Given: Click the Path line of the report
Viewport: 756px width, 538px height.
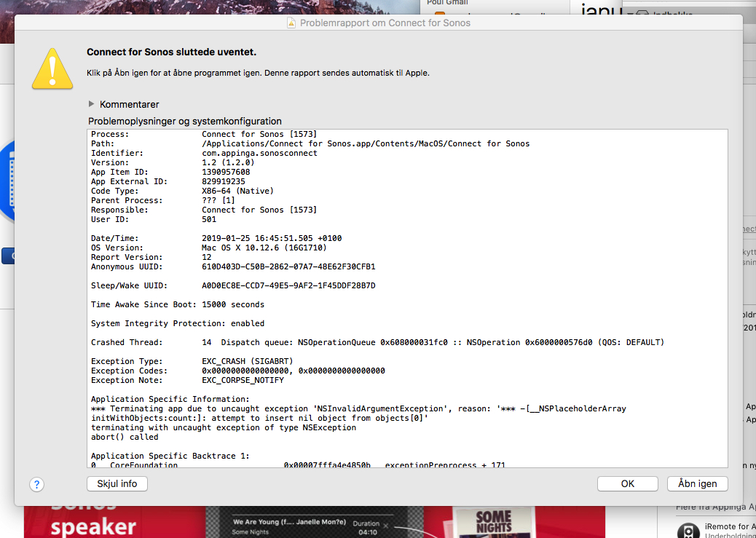Looking at the screenshot, I should click(x=310, y=143).
